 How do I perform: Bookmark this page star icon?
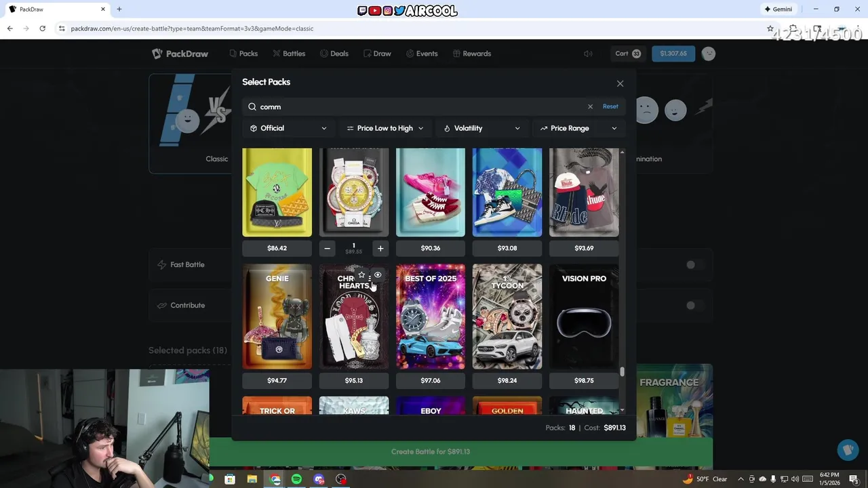tap(770, 28)
